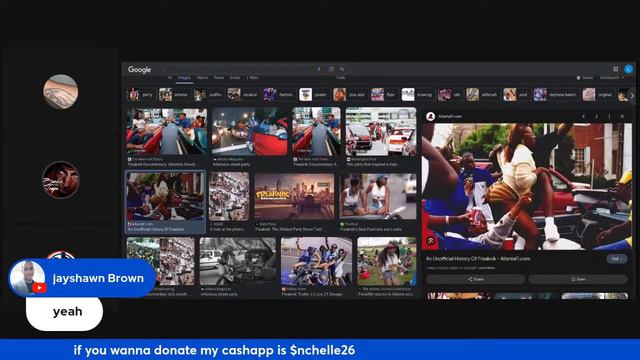Open the 'Best Fashions and Looks' thumbnail

(378, 196)
